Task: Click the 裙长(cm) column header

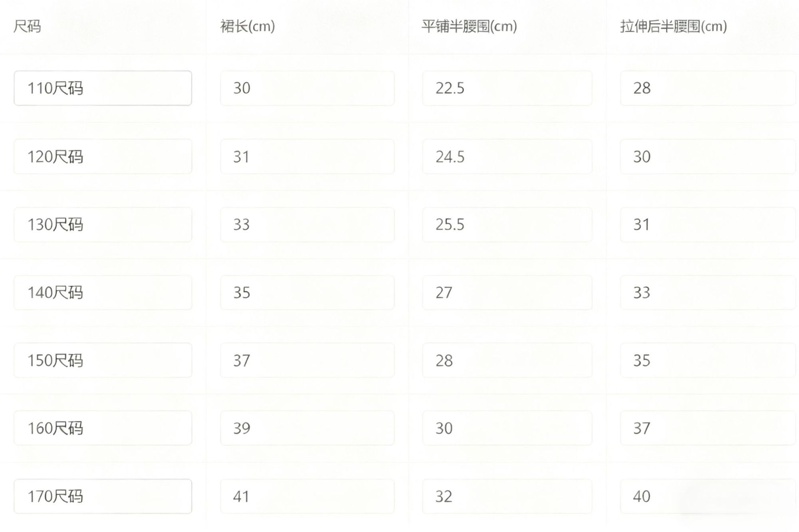Action: click(248, 27)
